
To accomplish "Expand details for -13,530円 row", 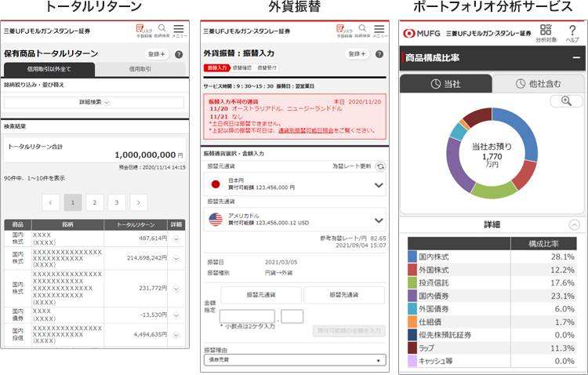I will (x=176, y=315).
